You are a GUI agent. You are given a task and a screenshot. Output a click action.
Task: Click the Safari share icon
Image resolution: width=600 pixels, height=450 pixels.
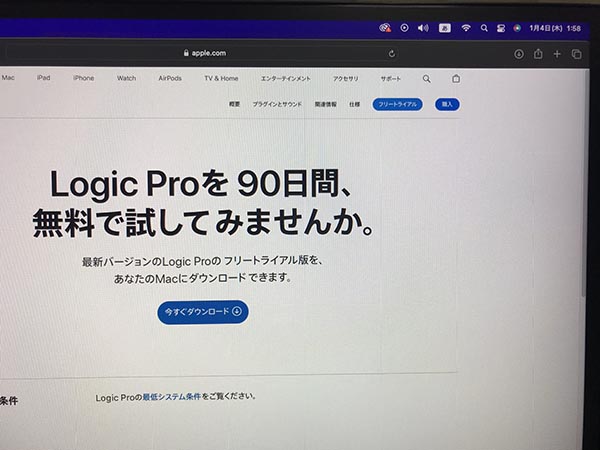coord(538,54)
